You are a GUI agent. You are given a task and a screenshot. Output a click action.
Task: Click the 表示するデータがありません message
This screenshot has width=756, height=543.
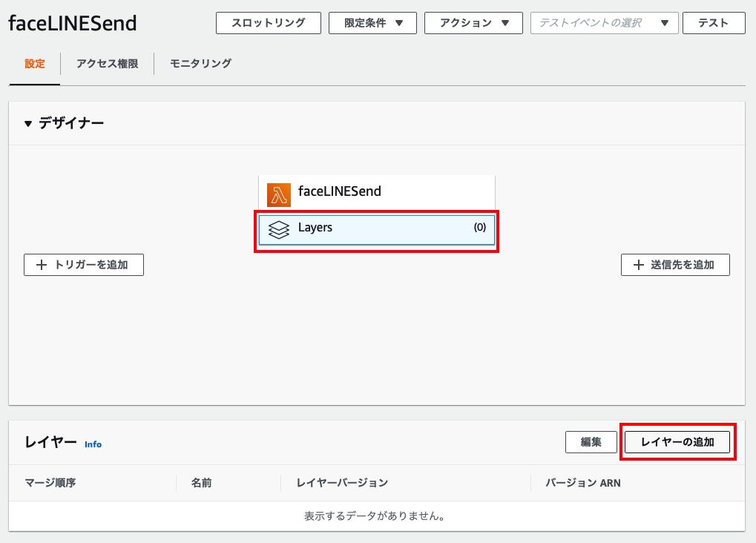pyautogui.click(x=374, y=516)
